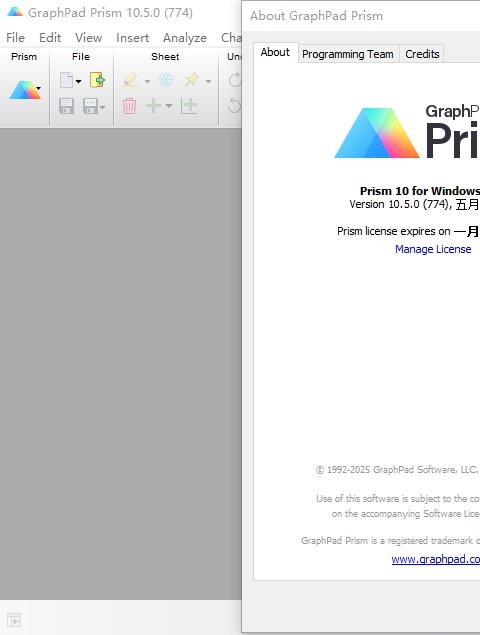The image size is (480, 635).
Task: Click the collapse panel arrow in status bar
Action: [14, 620]
